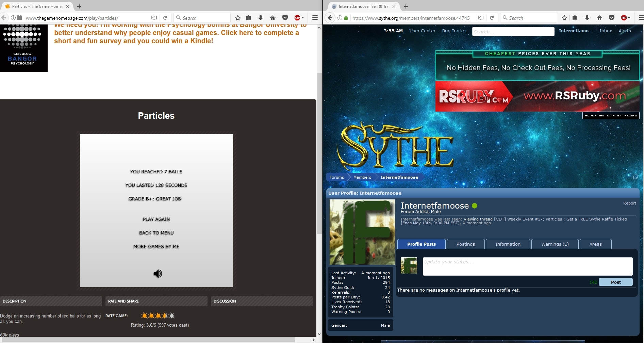The width and height of the screenshot is (644, 343).
Task: Open Sythe Alerts link
Action: (625, 31)
